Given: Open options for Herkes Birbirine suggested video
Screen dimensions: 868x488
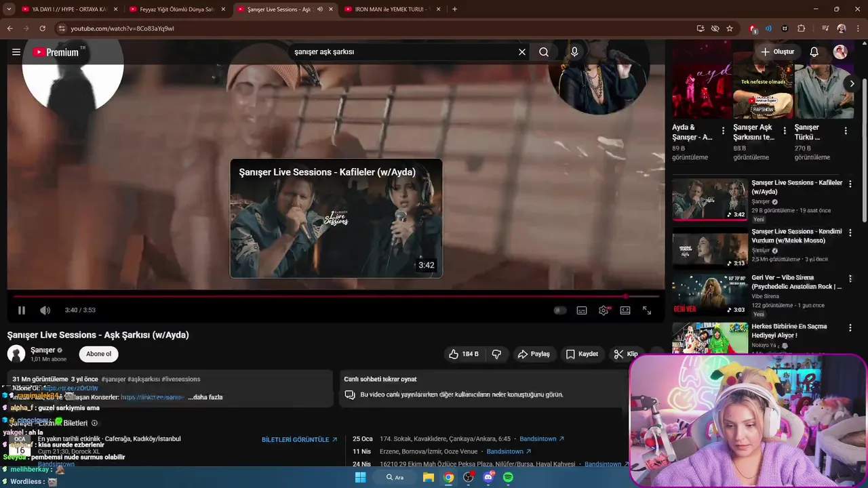Looking at the screenshot, I should tap(850, 327).
